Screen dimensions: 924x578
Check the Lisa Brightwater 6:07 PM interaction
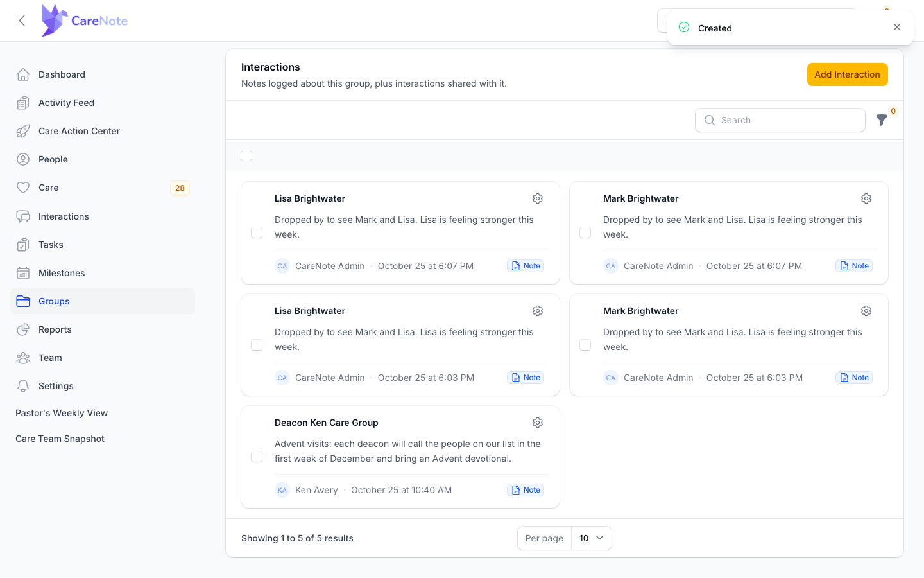coord(257,232)
